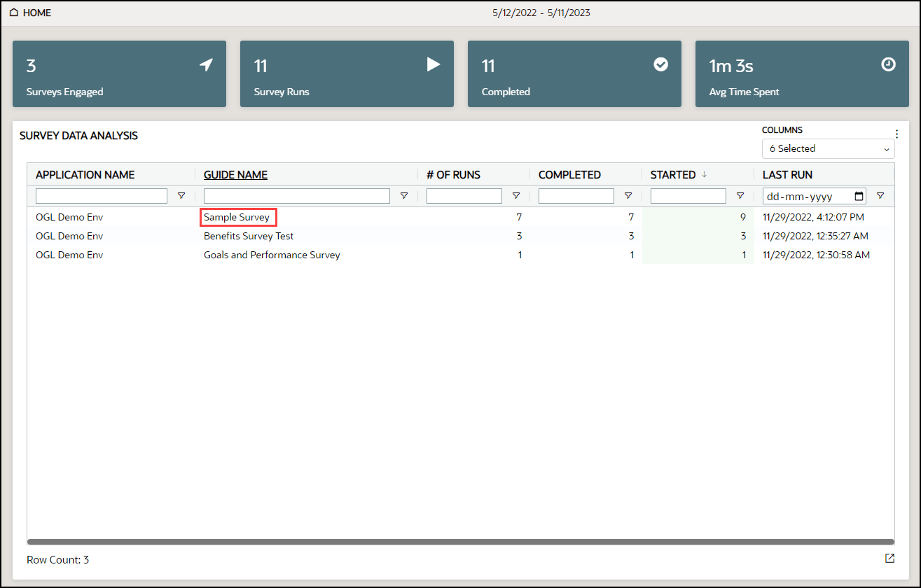The height and width of the screenshot is (588, 921).
Task: Open the Application Name filter funnel
Action: (x=181, y=196)
